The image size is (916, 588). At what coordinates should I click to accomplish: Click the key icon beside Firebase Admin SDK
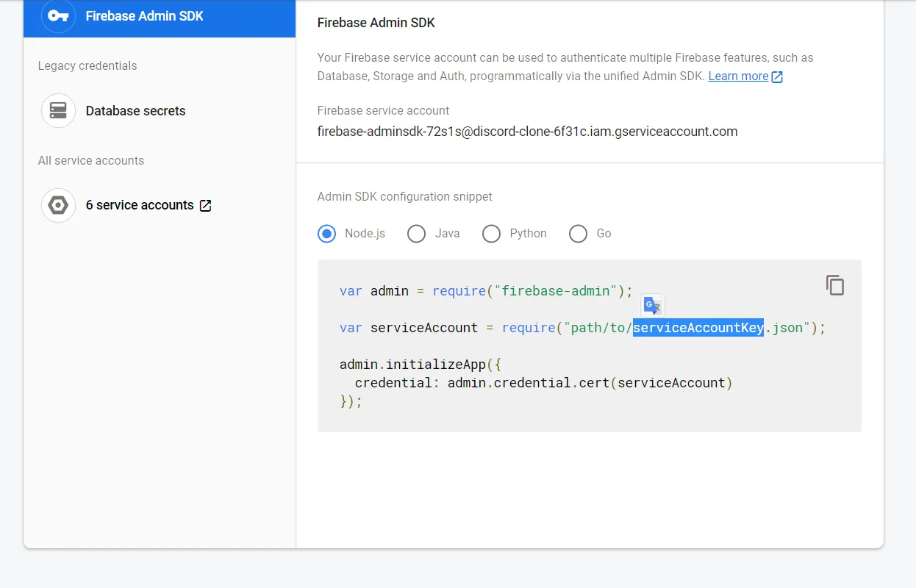point(58,15)
